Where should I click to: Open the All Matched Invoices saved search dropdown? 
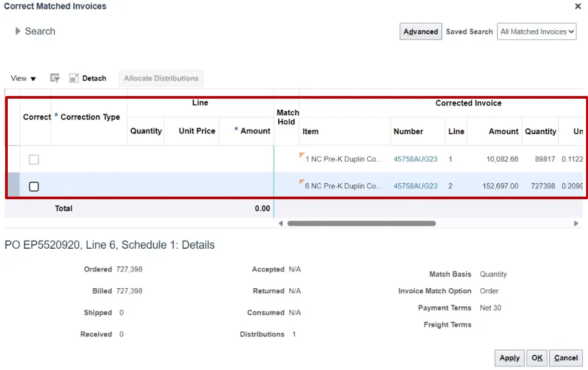coord(536,32)
